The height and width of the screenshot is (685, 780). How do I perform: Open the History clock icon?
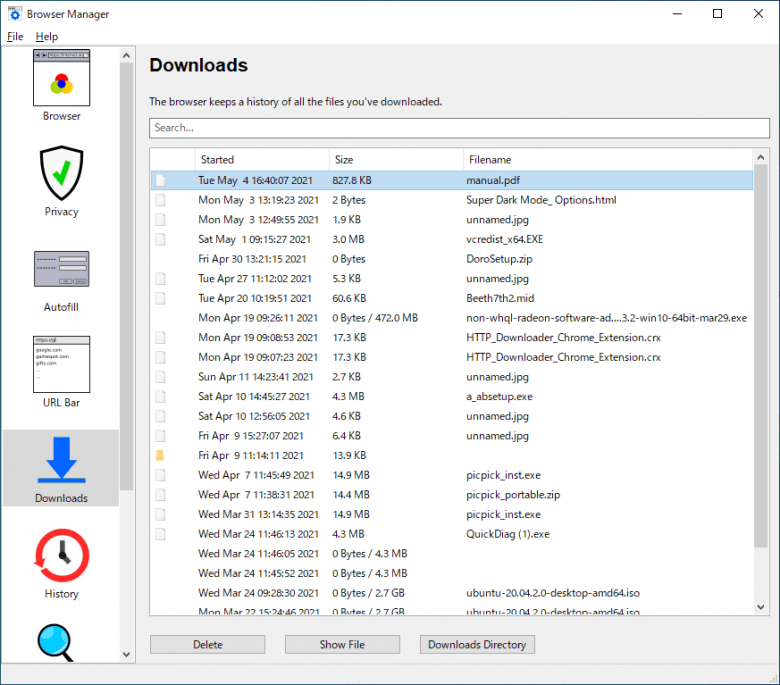pos(61,555)
